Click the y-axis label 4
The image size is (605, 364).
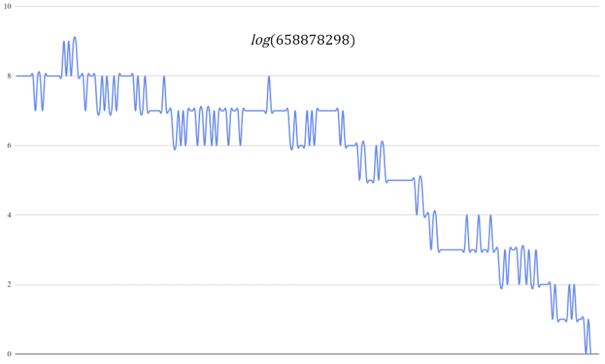(9, 215)
